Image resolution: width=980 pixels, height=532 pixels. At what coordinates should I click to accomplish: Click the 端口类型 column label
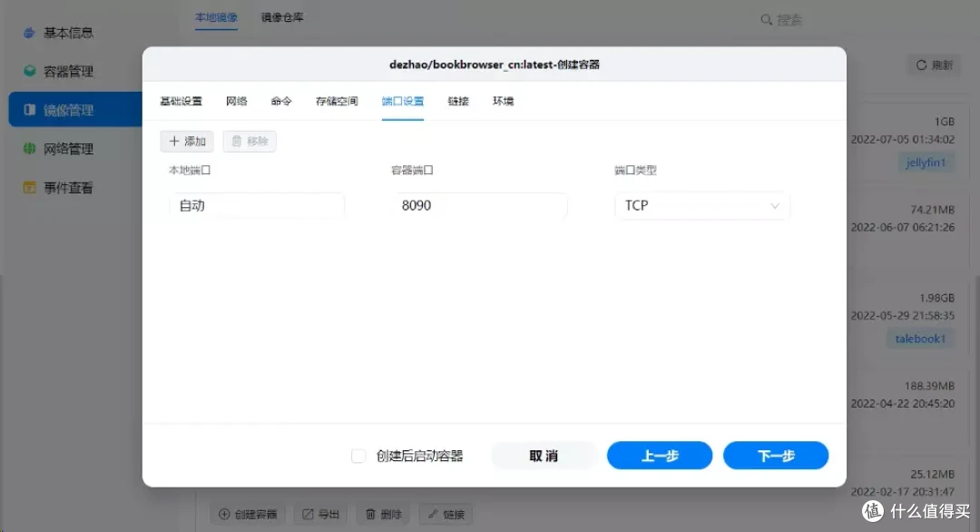[635, 170]
